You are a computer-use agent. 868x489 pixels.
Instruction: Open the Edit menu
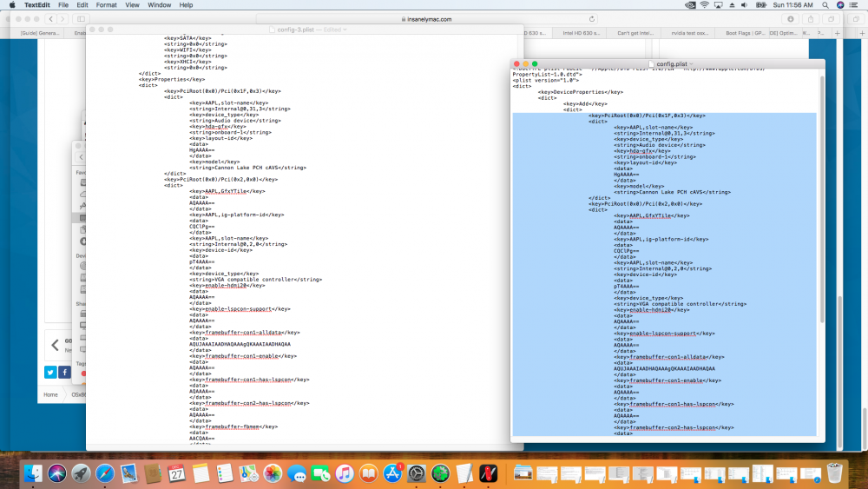(x=82, y=5)
